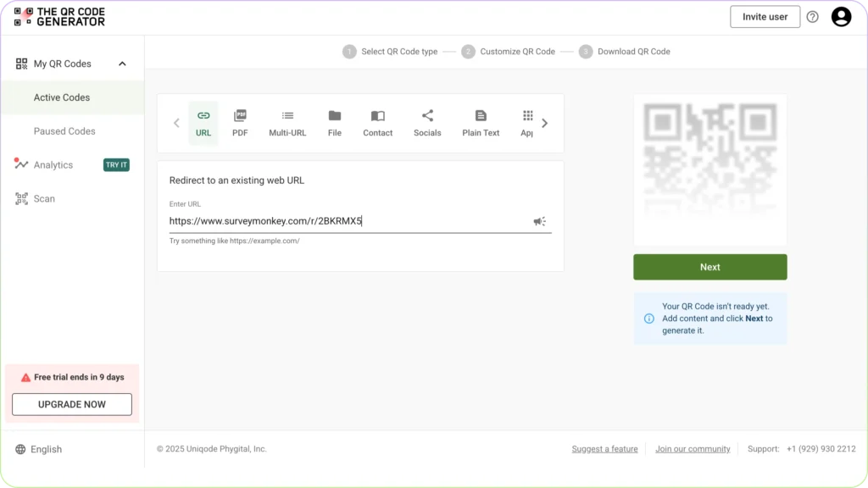Open the Suggest a feature link
The image size is (868, 488).
(x=604, y=448)
